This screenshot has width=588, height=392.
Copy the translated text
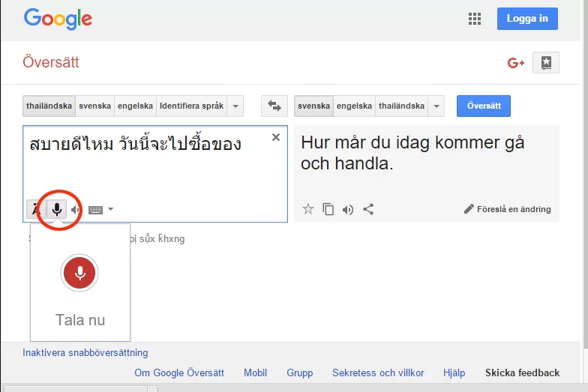328,209
